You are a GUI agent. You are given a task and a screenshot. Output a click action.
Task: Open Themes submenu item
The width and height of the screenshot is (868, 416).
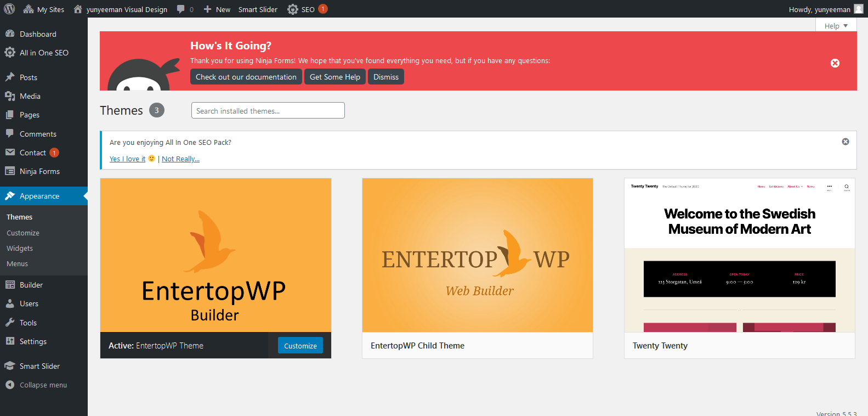point(19,217)
